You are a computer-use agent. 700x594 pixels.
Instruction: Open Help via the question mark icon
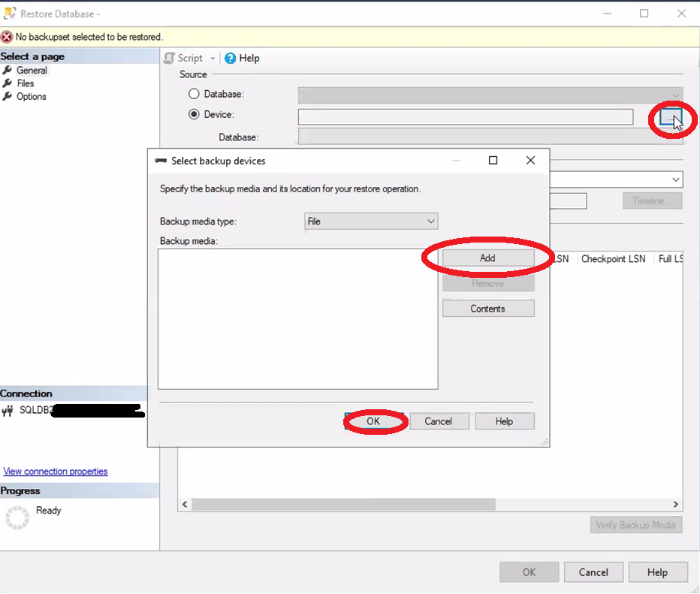pos(231,58)
